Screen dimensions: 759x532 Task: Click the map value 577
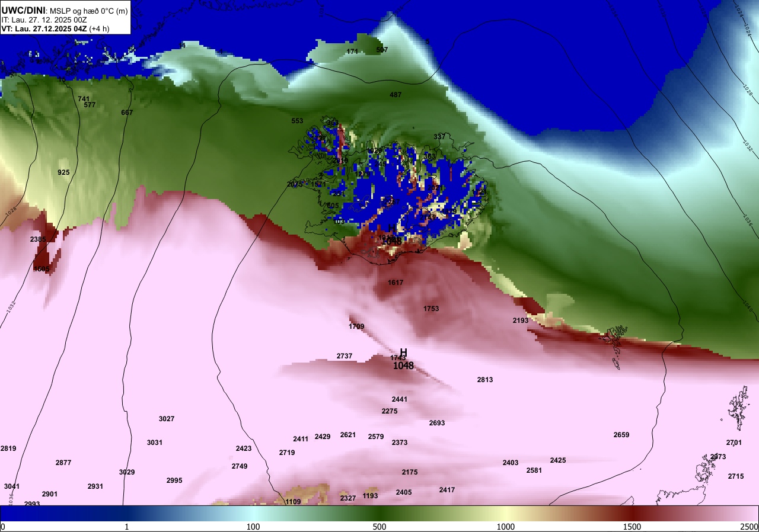[90, 105]
